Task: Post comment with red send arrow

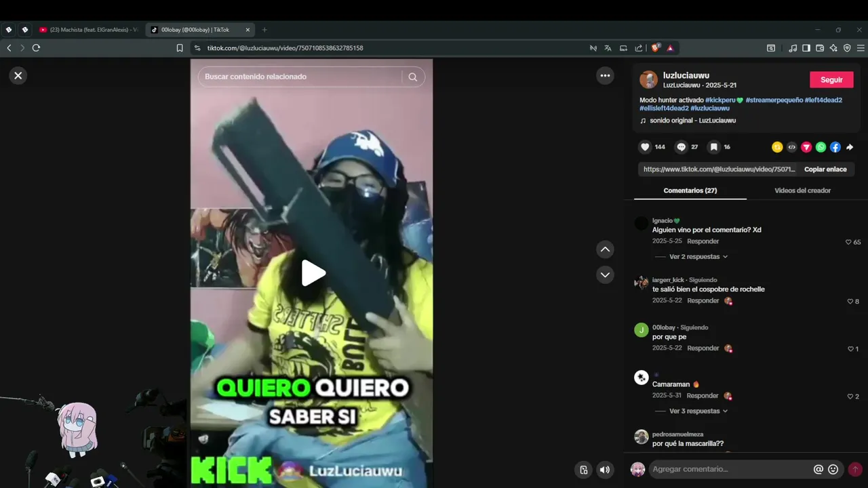Action: coord(855,469)
